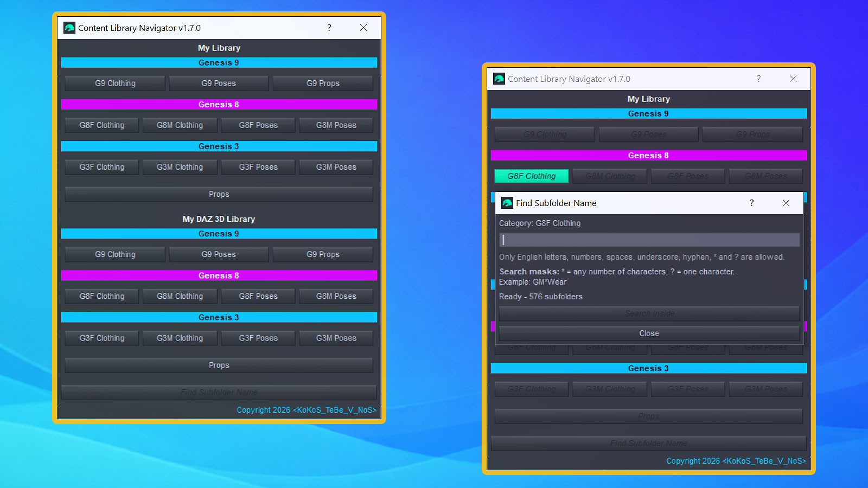Open G8M Poses under My DAZ 3D Library
The width and height of the screenshot is (868, 488).
point(336,296)
